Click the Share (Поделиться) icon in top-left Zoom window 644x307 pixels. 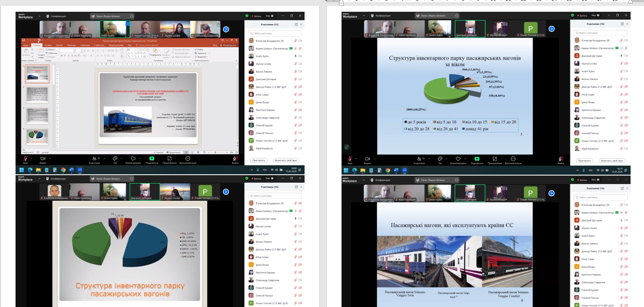151,159
